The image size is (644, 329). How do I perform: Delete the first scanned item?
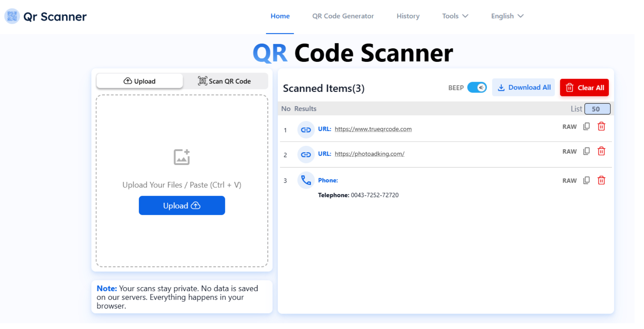point(601,126)
